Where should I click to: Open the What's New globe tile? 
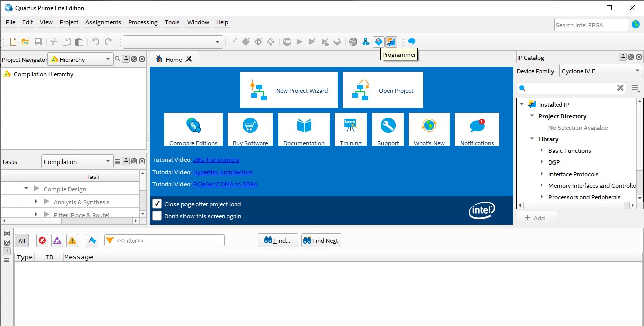point(429,130)
